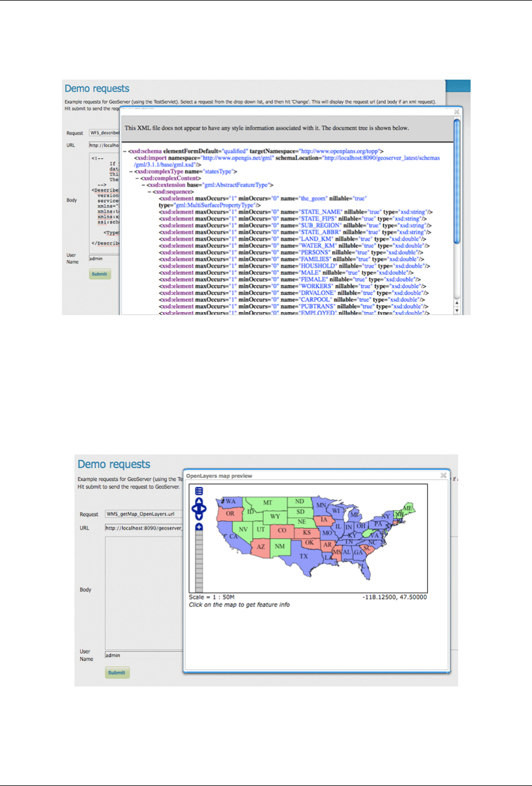The width and height of the screenshot is (532, 786).
Task: Pan the map east with right arrow
Action: [x=203, y=508]
